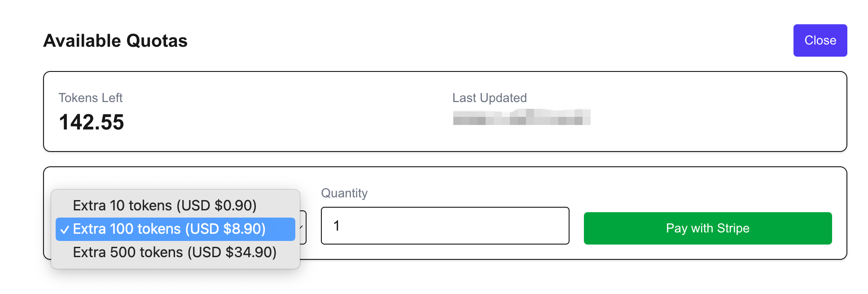Click the blurred Last Updated timestamp

coord(521,117)
